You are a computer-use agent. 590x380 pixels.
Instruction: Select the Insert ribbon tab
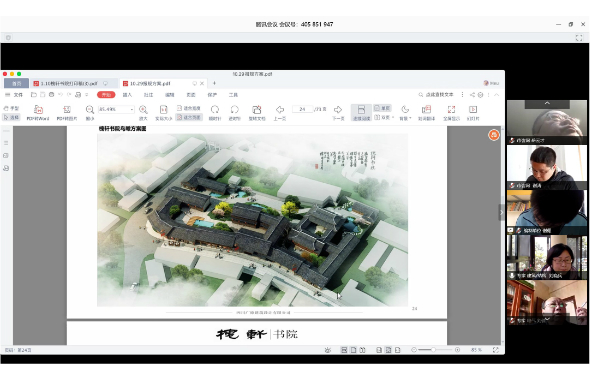tap(127, 95)
